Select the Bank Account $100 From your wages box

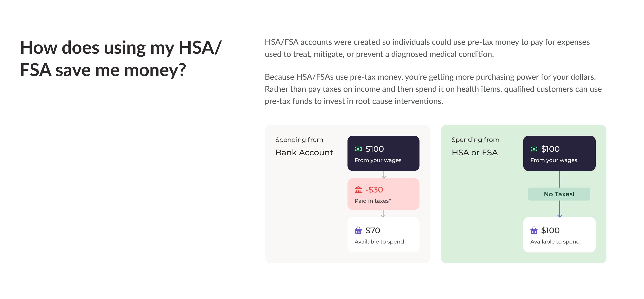(x=383, y=153)
